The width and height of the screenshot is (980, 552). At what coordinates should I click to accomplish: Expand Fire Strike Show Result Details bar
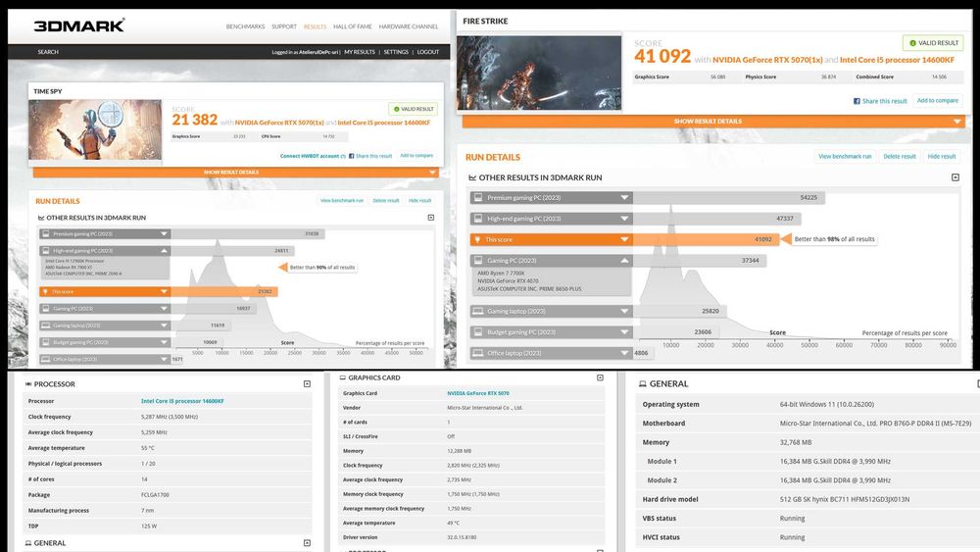[713, 122]
